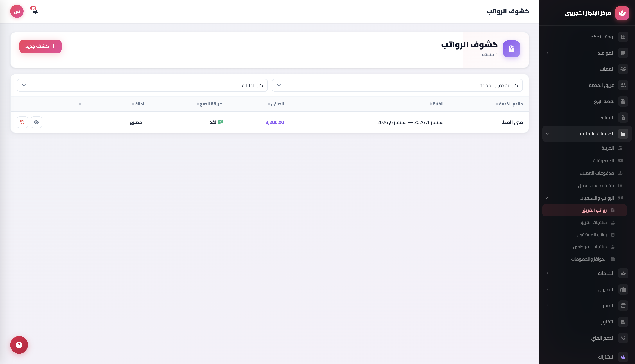
Task: Select رواتب الفريق team salaries item
Action: (x=585, y=210)
